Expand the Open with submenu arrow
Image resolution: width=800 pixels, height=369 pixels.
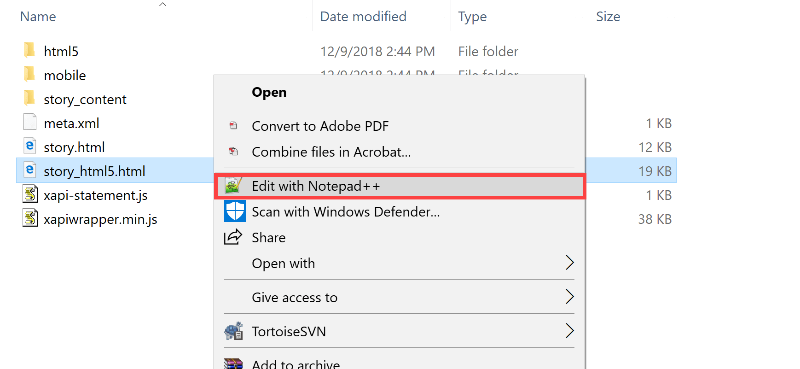(570, 263)
